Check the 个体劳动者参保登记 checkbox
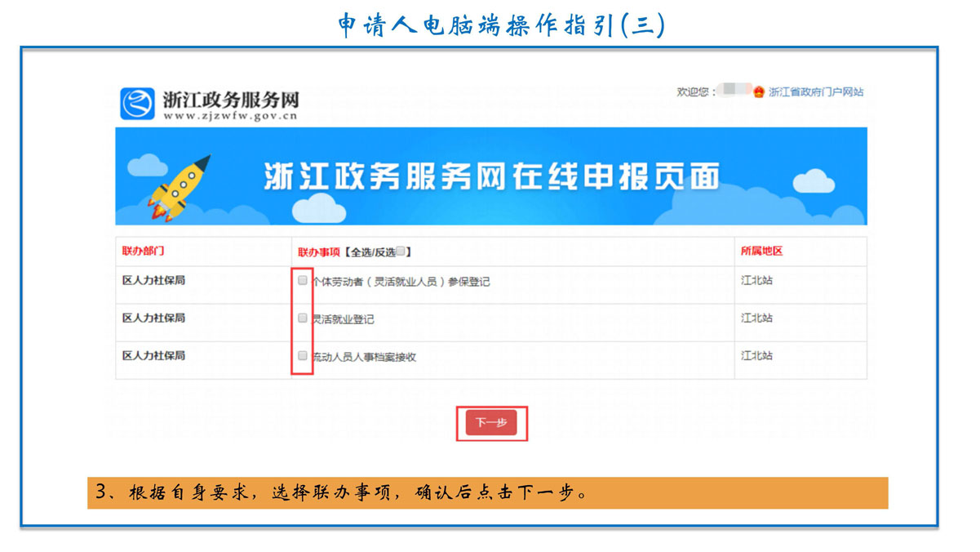The image size is (980, 552). coord(303,281)
